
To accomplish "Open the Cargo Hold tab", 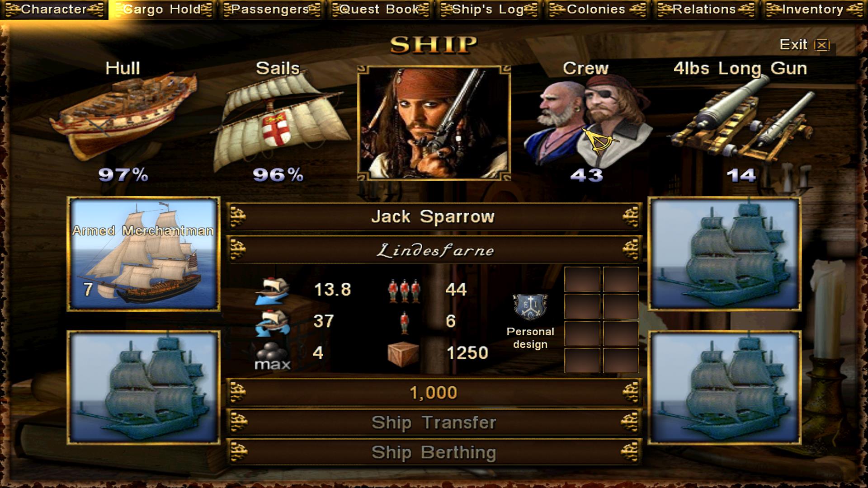I will pyautogui.click(x=163, y=9).
